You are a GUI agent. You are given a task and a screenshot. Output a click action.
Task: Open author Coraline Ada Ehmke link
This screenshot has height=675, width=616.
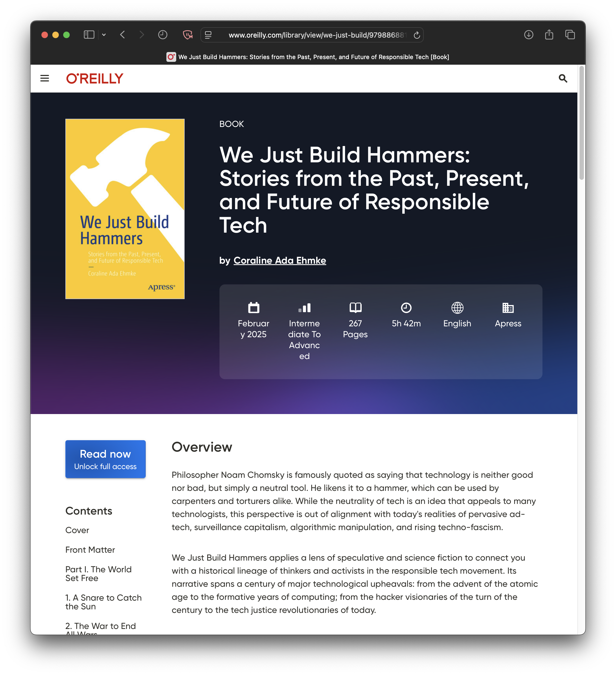(x=280, y=260)
